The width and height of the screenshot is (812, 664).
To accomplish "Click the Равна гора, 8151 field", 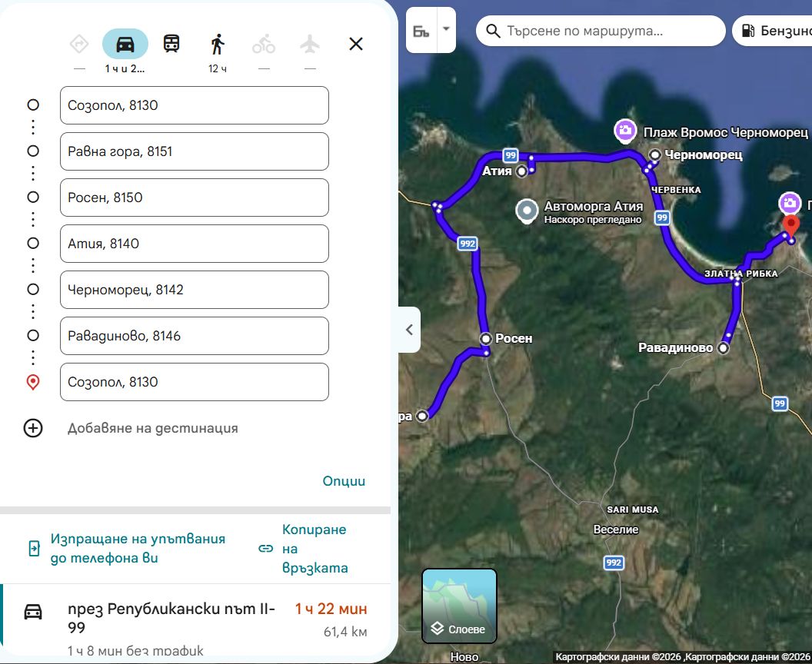I will (195, 151).
